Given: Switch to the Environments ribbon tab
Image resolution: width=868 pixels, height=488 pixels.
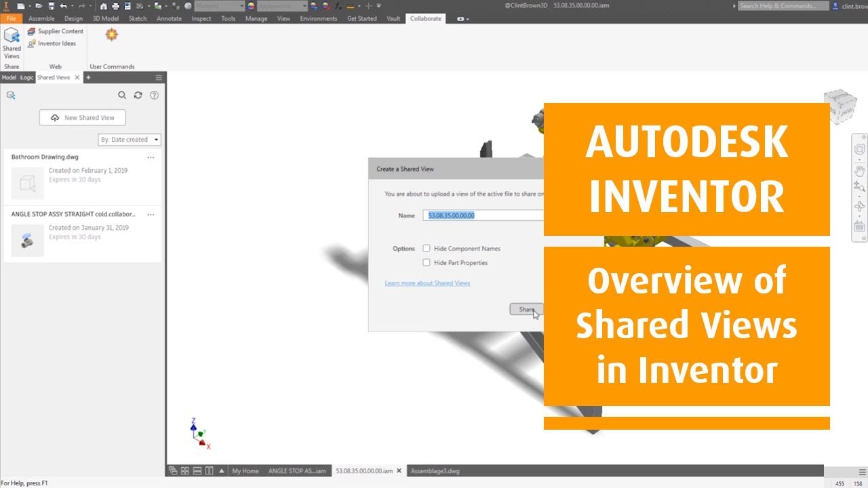Looking at the screenshot, I should tap(319, 18).
